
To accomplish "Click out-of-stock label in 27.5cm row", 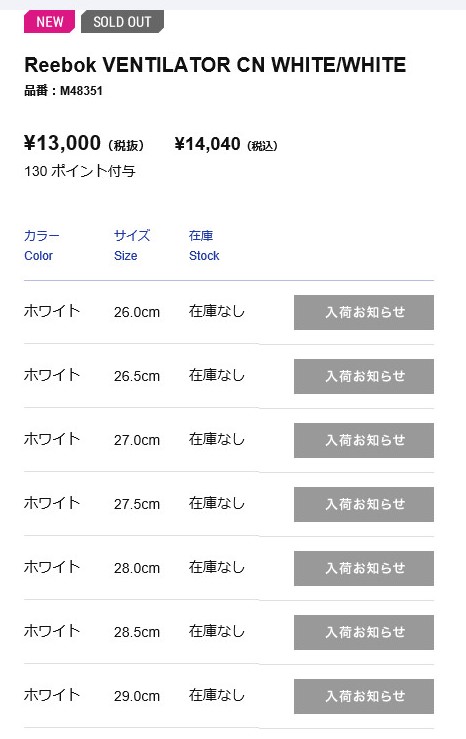I will tap(217, 503).
